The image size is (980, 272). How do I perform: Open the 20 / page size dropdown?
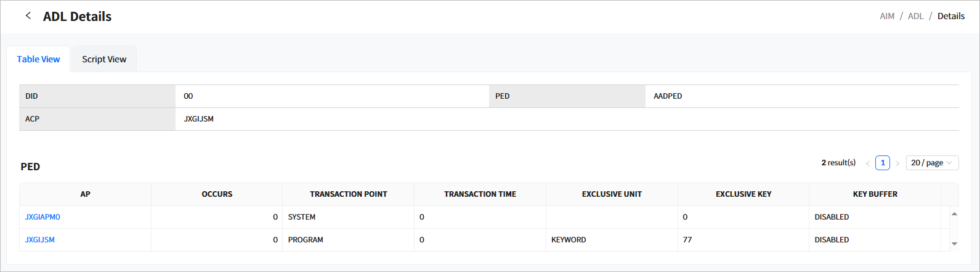pyautogui.click(x=931, y=163)
